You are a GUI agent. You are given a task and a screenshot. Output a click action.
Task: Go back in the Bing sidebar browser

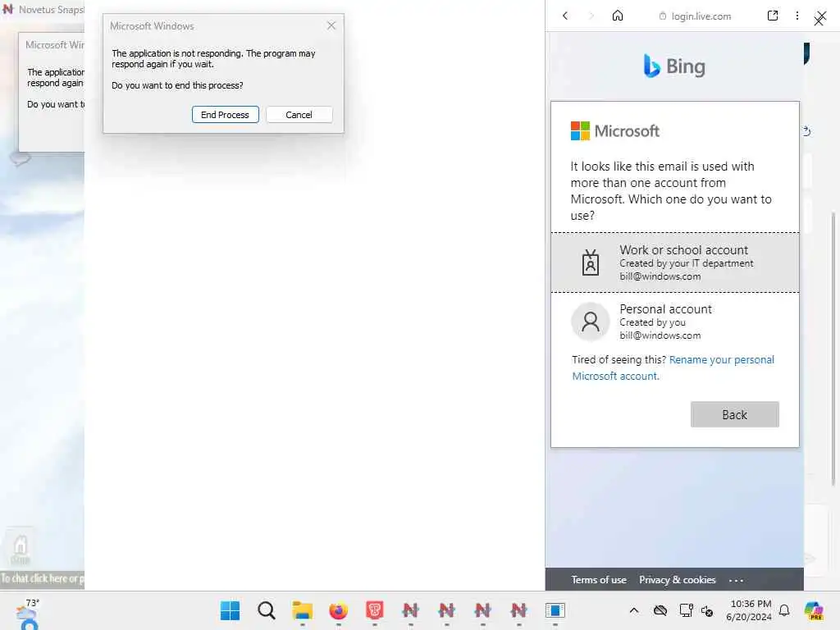(565, 16)
